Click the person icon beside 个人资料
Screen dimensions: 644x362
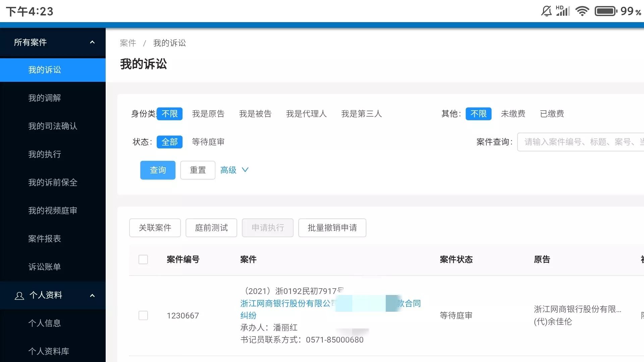coord(19,296)
